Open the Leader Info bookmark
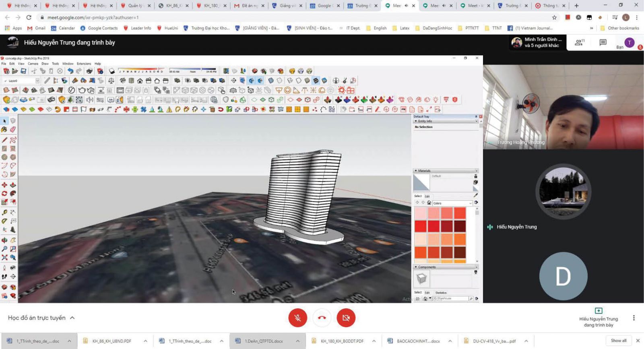Screen dimensions: 644x349 pos(137,28)
